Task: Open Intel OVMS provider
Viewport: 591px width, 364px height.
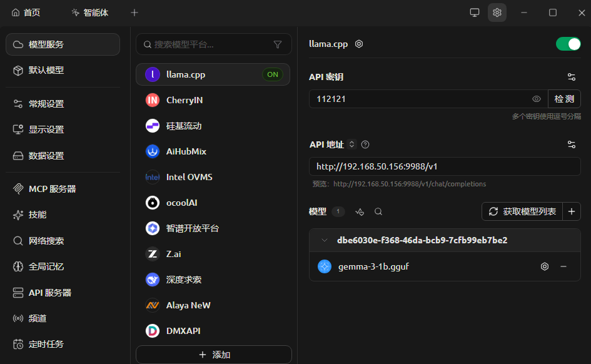Action: click(213, 177)
